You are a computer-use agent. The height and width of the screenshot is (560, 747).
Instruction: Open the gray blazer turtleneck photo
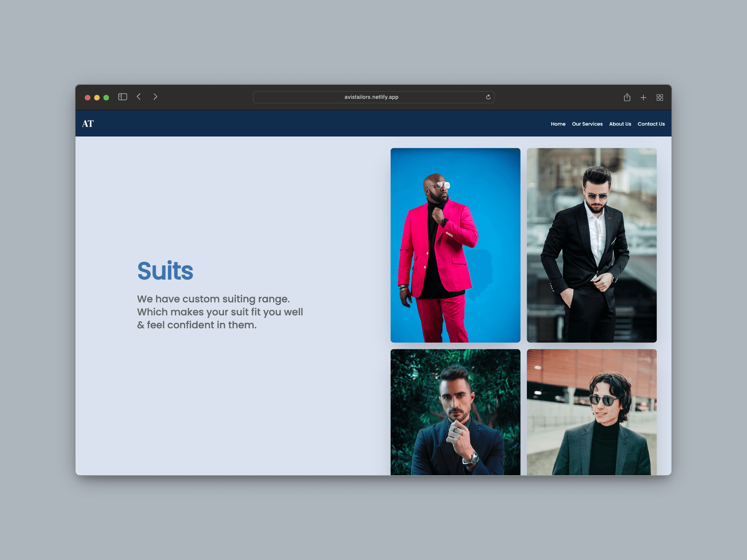click(x=591, y=412)
